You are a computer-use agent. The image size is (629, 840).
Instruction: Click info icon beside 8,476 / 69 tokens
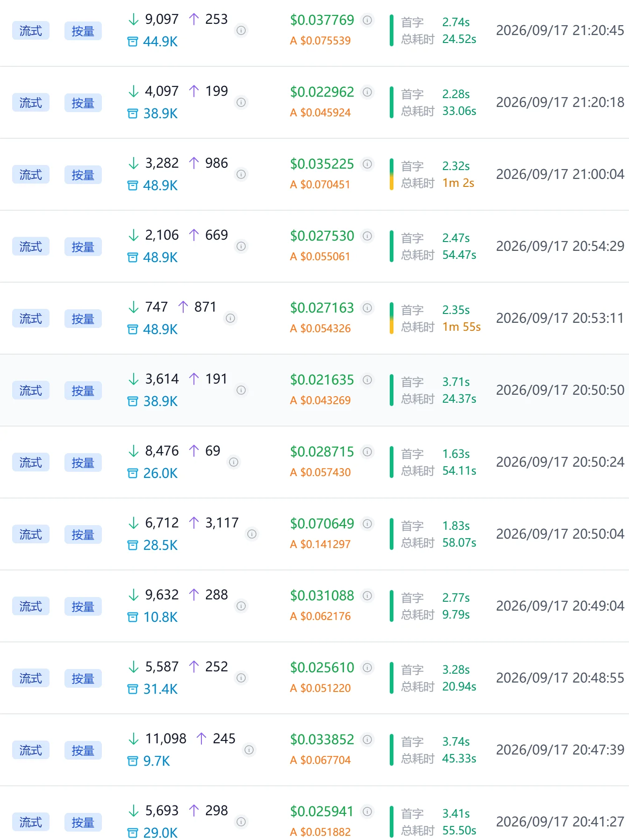pos(234,462)
